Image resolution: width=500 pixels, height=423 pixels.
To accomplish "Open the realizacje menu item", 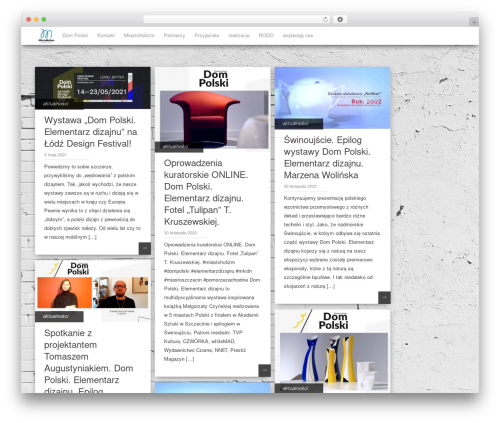I will click(239, 35).
